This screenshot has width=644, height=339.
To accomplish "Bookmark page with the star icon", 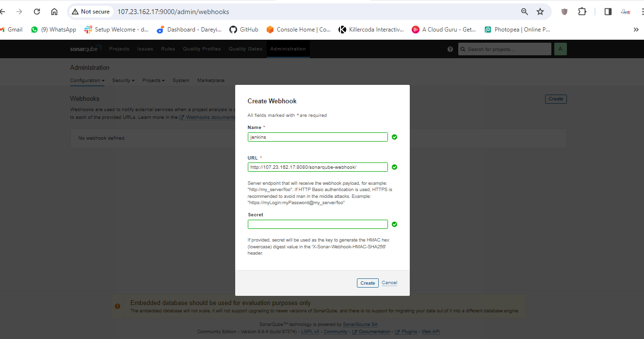I will point(540,12).
